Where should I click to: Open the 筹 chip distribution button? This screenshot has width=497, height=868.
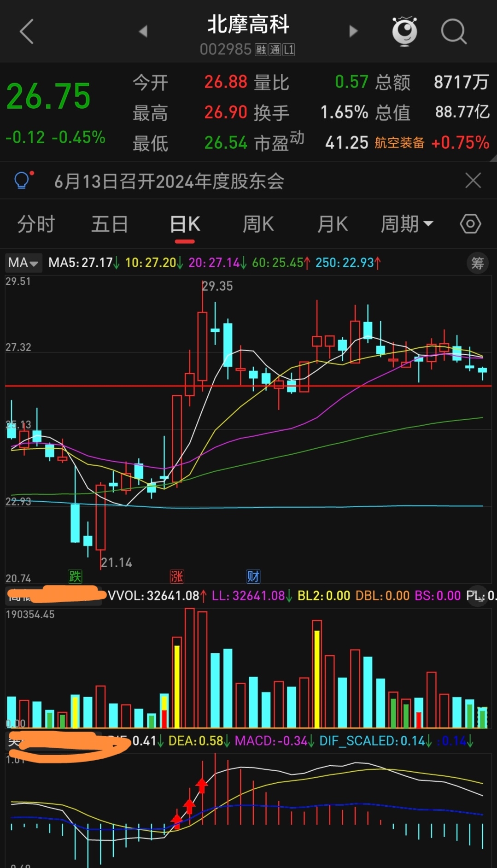(x=477, y=263)
